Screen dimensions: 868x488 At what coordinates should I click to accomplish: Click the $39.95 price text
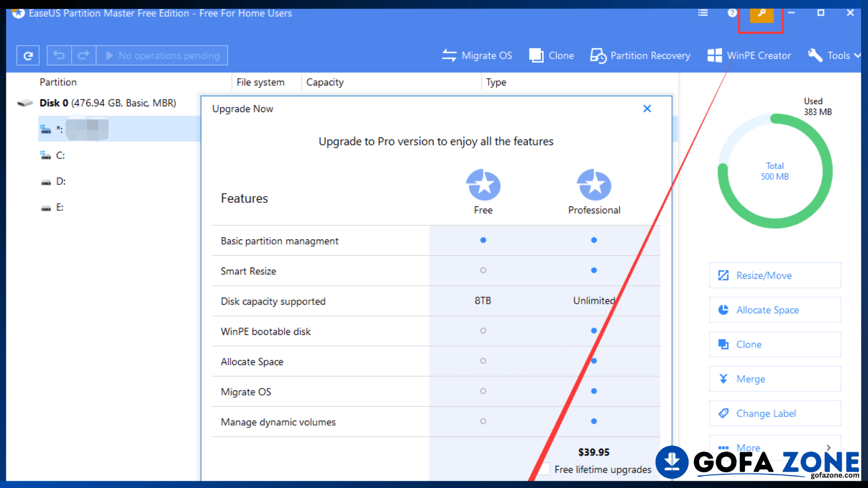[594, 452]
